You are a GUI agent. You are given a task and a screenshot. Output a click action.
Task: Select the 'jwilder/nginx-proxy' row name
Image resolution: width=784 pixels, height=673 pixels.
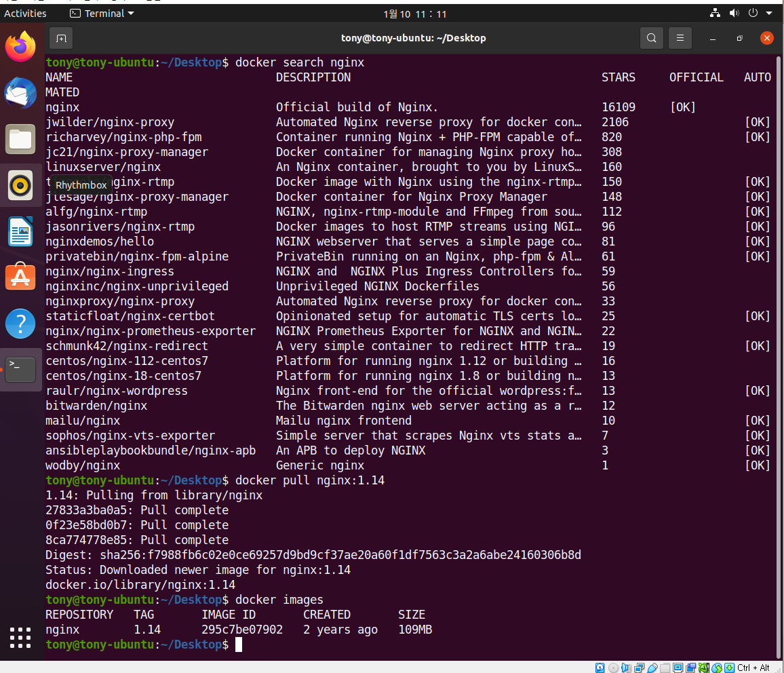coord(110,123)
